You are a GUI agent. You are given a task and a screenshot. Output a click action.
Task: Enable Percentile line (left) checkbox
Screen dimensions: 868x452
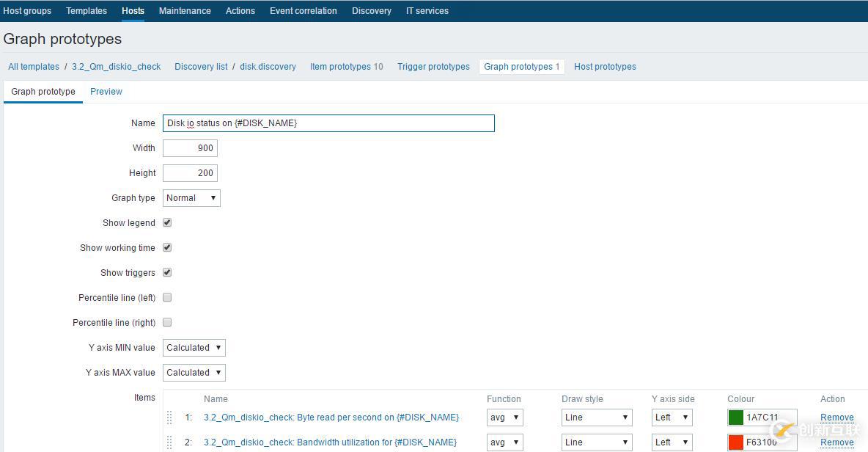click(x=167, y=297)
